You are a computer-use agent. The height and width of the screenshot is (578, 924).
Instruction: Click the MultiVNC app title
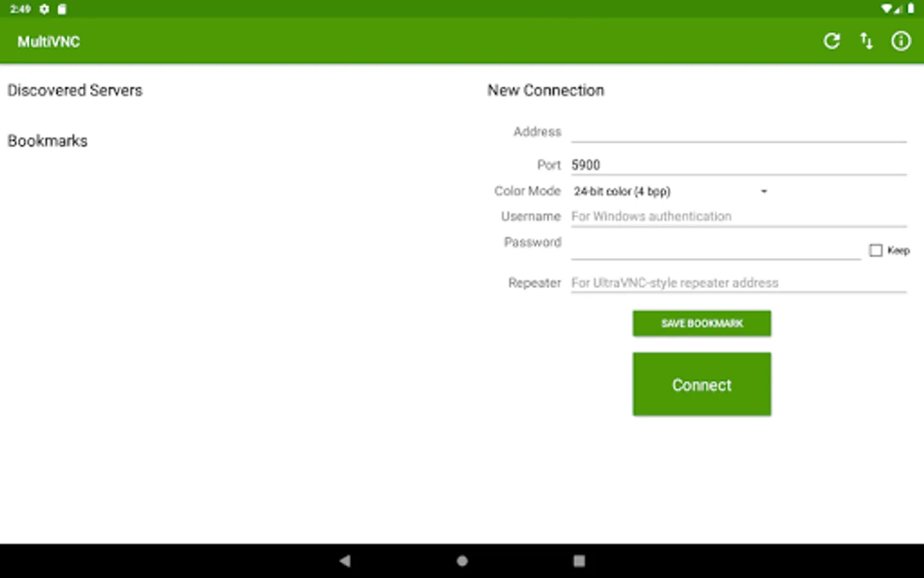coord(49,42)
